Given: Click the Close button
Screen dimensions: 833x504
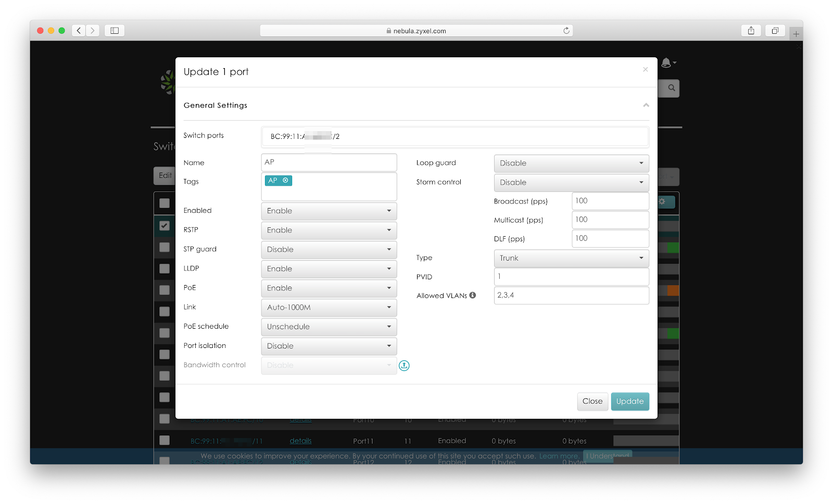Looking at the screenshot, I should coord(592,402).
